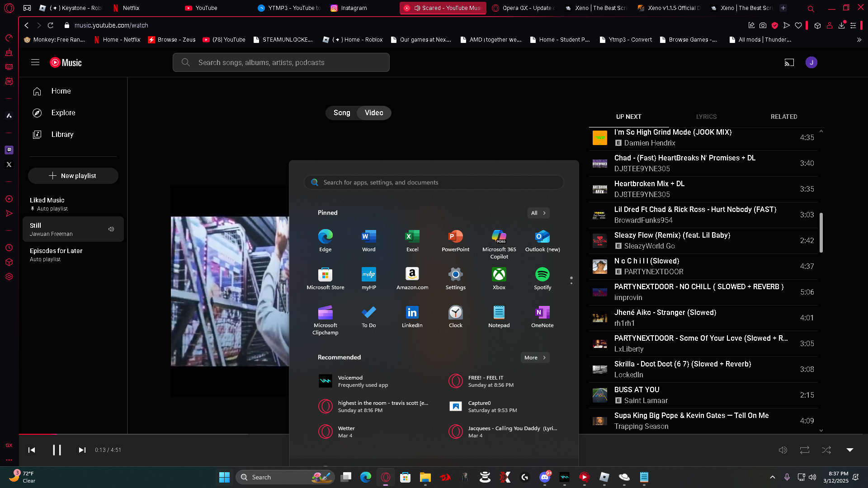Click the song progress bar
868x488 pixels.
coord(443,434)
